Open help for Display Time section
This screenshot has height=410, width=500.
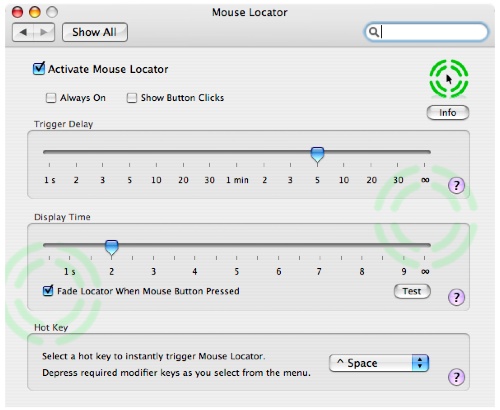tap(456, 297)
